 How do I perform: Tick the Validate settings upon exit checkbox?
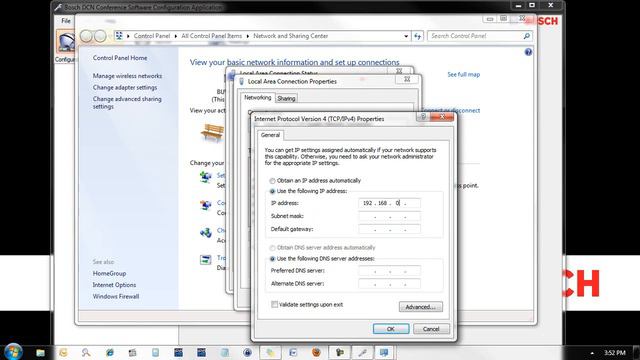tap(275, 304)
